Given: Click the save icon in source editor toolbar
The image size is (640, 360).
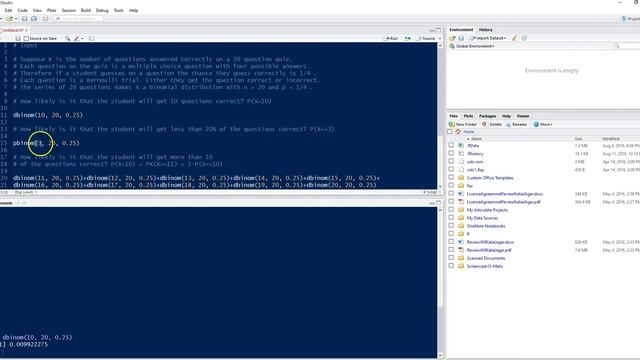Looking at the screenshot, I should 18,38.
